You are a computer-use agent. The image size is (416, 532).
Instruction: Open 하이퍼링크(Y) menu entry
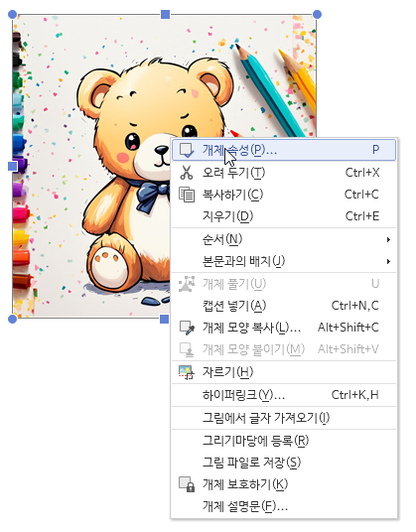[284, 395]
